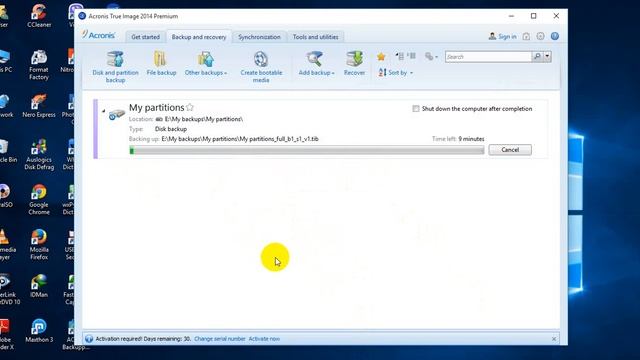Open Auslogics Disk Defrag desktop icon
Viewport: 640px width, 360px height.
[39, 154]
